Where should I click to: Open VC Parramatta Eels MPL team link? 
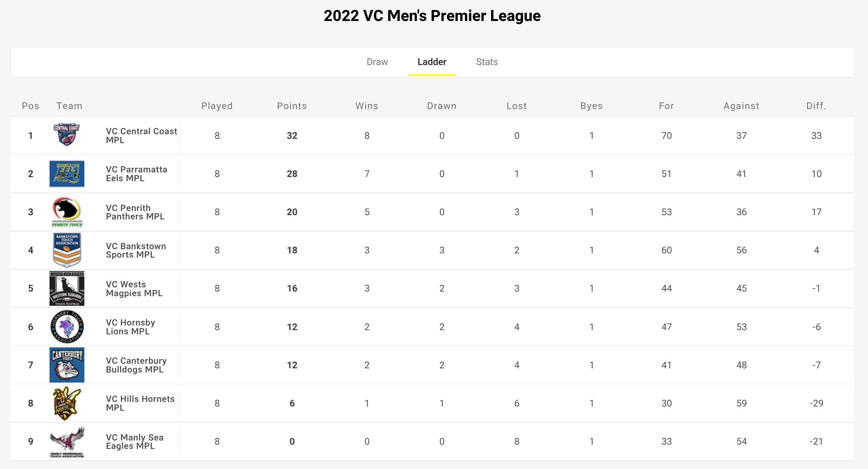tap(136, 174)
